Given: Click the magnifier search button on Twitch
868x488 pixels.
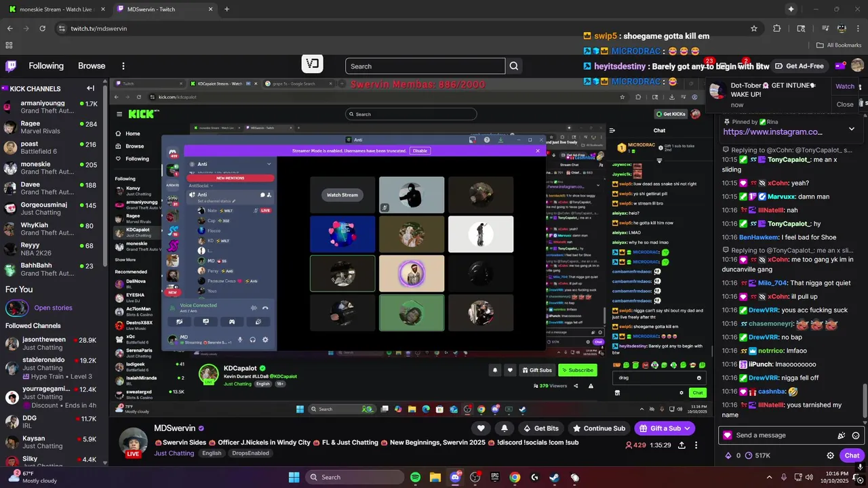Looking at the screenshot, I should click(514, 66).
